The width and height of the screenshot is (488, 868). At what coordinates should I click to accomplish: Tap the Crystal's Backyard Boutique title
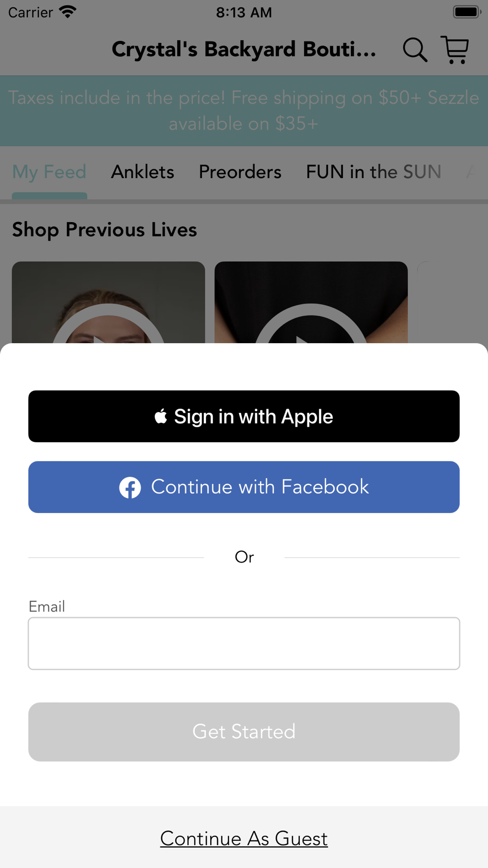[244, 50]
